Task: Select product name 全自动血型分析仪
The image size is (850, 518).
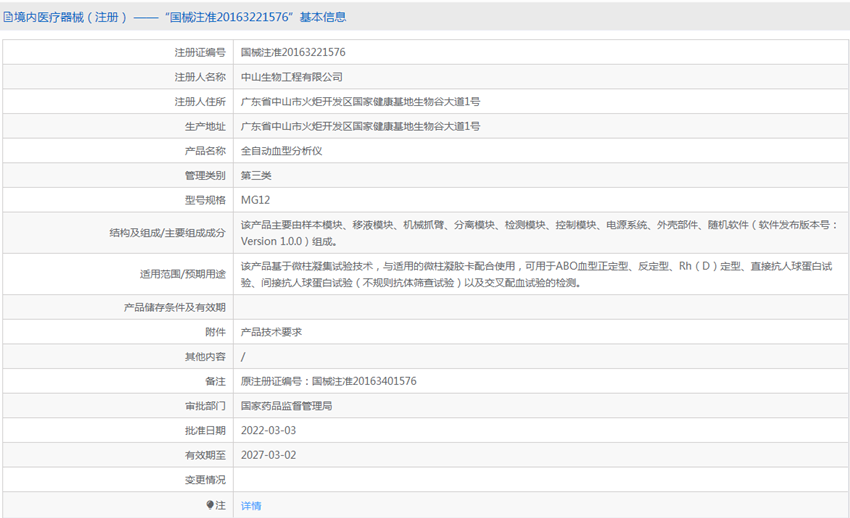Action: click(x=281, y=152)
